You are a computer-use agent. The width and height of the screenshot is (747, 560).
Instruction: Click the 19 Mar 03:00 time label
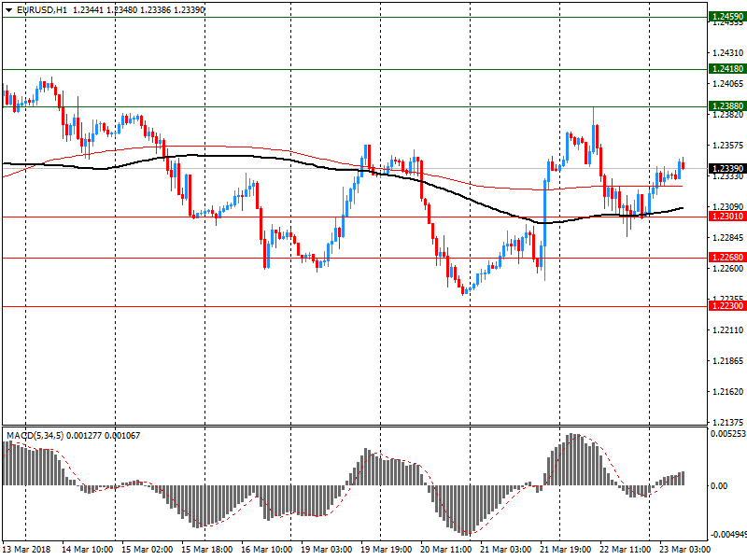tap(327, 551)
